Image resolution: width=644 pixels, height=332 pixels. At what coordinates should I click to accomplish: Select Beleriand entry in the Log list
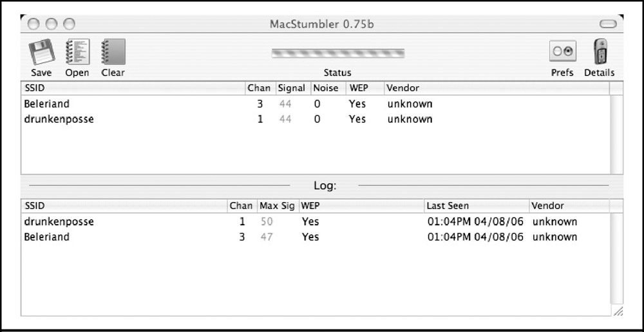tap(316, 237)
